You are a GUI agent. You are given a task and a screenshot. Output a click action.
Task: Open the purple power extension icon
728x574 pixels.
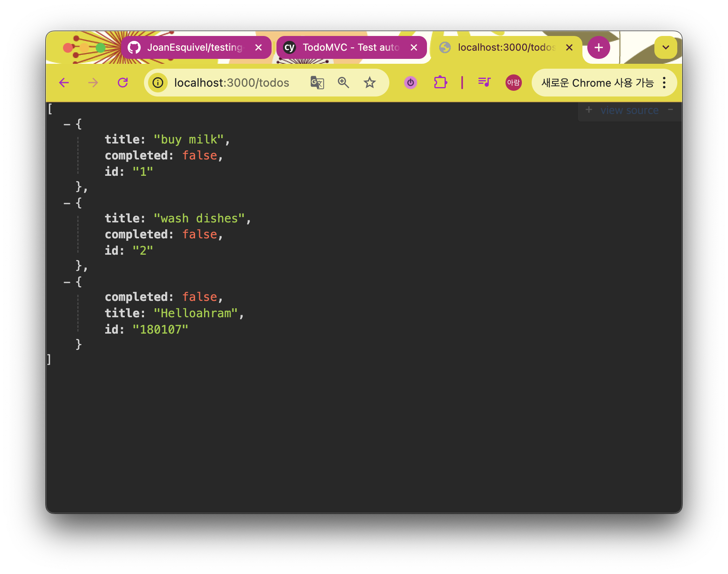click(x=411, y=83)
